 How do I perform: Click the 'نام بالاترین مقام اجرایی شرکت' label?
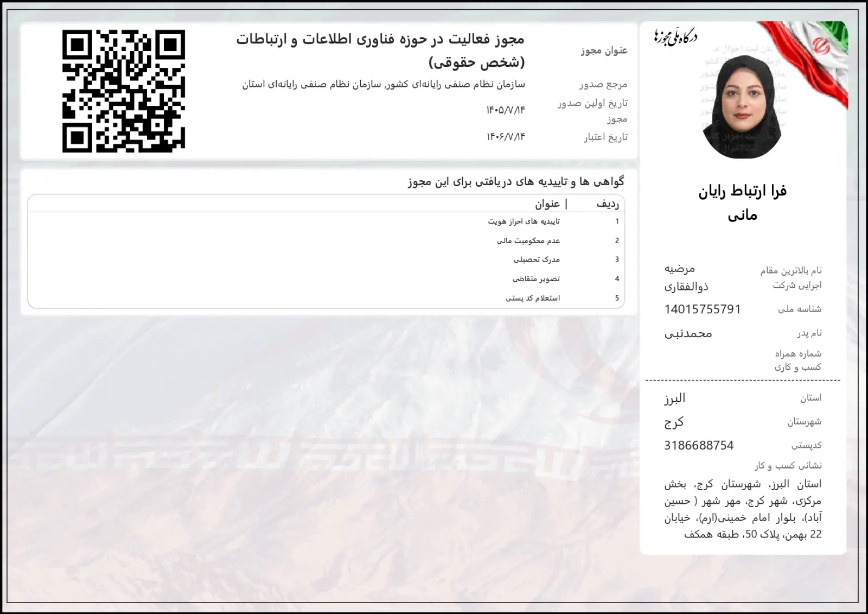[791, 277]
